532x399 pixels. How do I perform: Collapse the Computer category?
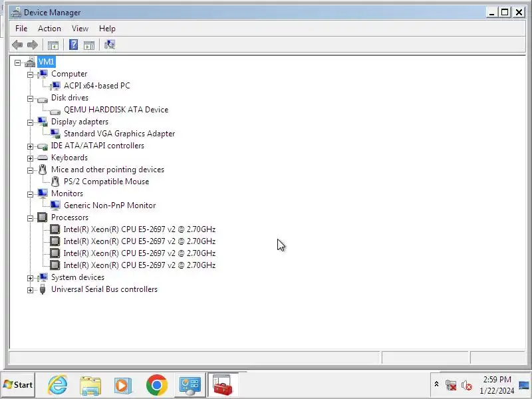click(x=30, y=74)
